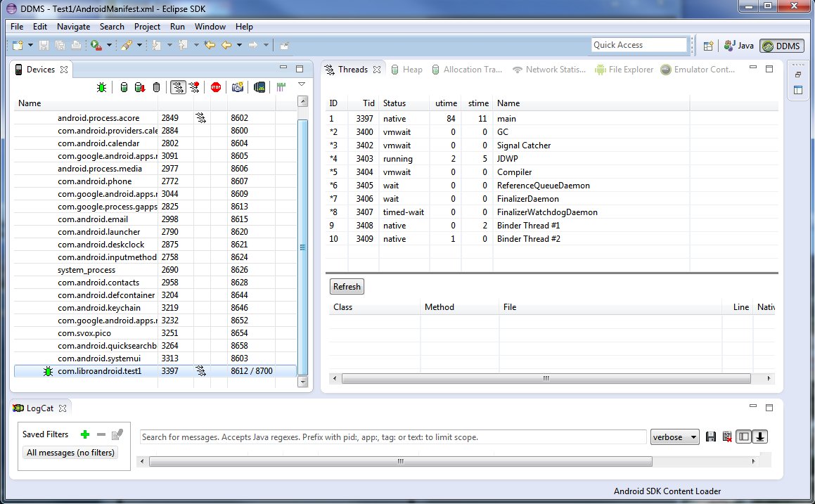This screenshot has height=504, width=815.
Task: Click the Update Heap icon in Devices toolbar
Action: [124, 87]
